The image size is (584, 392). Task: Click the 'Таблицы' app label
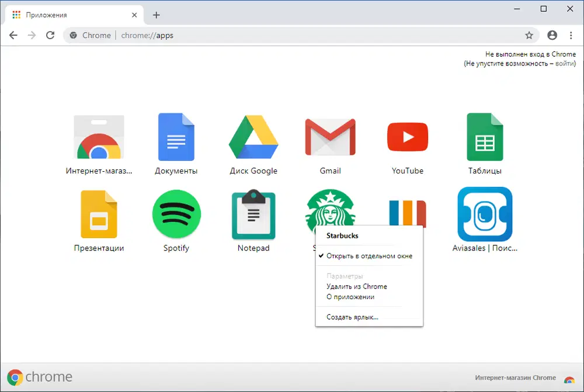(485, 171)
